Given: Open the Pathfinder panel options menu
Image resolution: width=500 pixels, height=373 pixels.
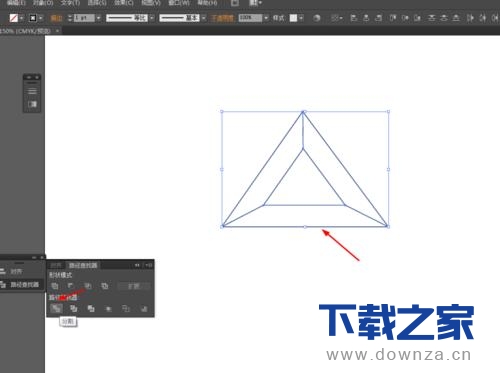Looking at the screenshot, I should click(149, 265).
